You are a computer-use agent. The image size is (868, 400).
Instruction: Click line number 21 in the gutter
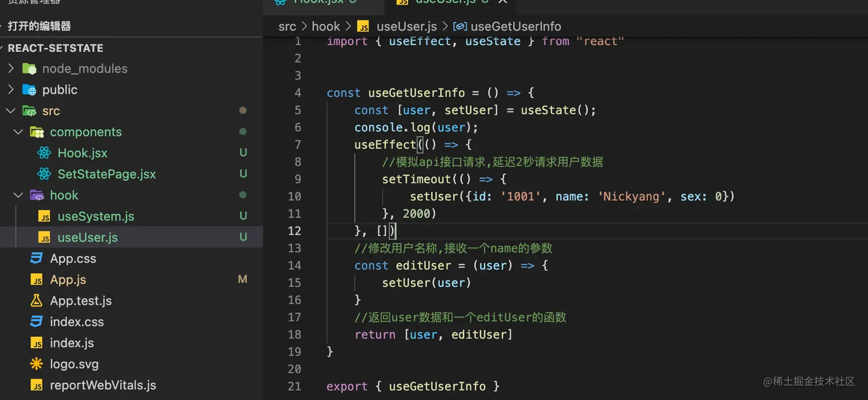pos(294,386)
